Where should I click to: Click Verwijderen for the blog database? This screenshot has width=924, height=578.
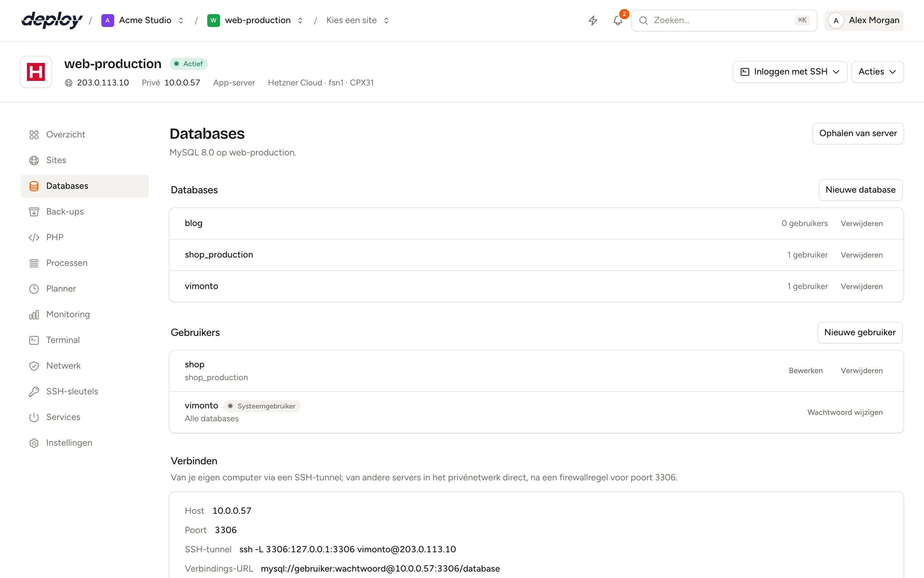point(861,223)
